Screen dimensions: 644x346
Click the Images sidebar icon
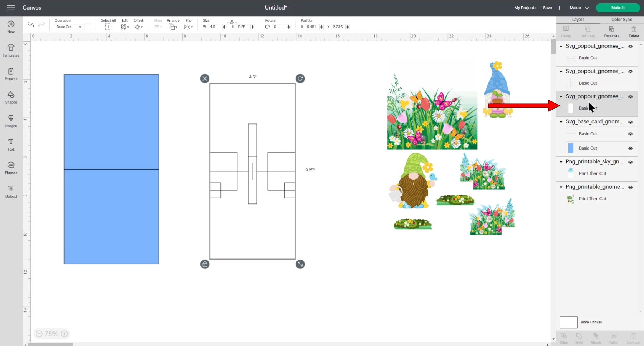point(11,121)
